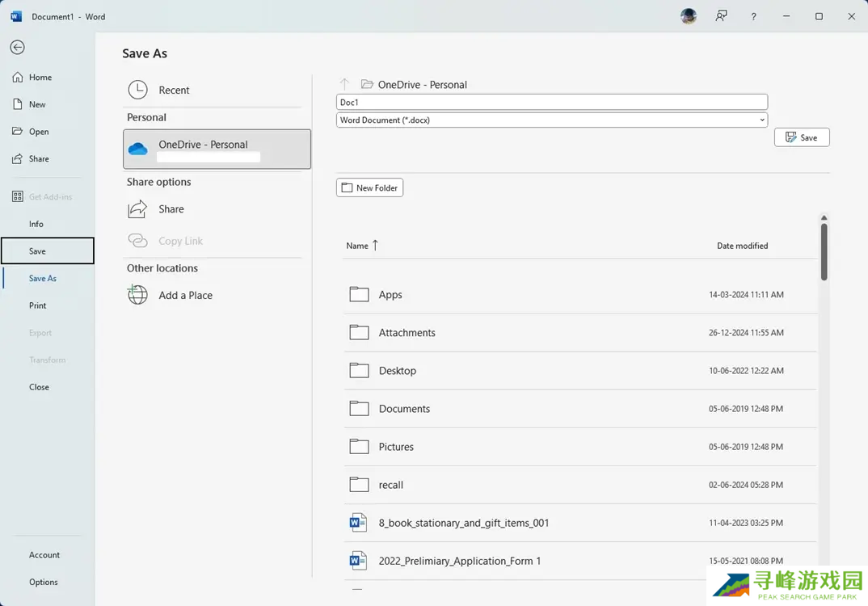The image size is (868, 606).
Task: Click the up-one-level arrow icon
Action: (344, 84)
